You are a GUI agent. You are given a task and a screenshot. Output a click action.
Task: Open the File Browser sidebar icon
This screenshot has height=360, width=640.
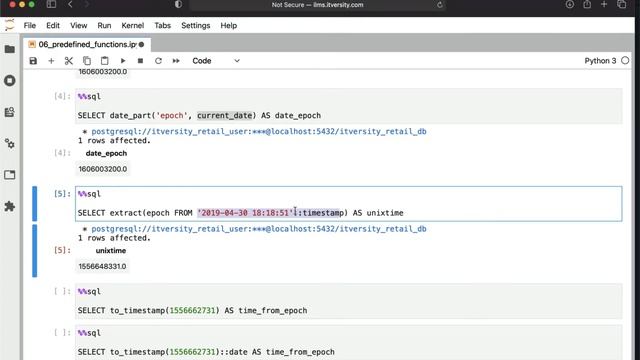pyautogui.click(x=10, y=49)
